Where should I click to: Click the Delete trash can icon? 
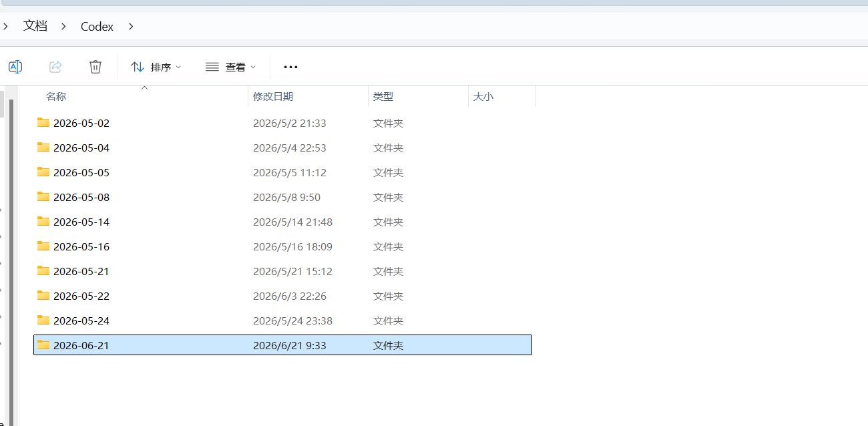pos(95,67)
